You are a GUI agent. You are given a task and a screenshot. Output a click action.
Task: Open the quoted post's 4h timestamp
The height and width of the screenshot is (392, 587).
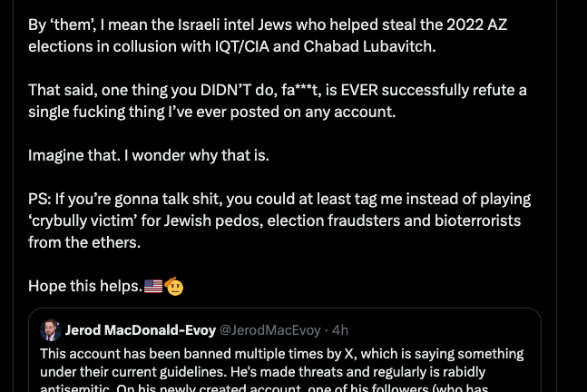[x=340, y=330]
